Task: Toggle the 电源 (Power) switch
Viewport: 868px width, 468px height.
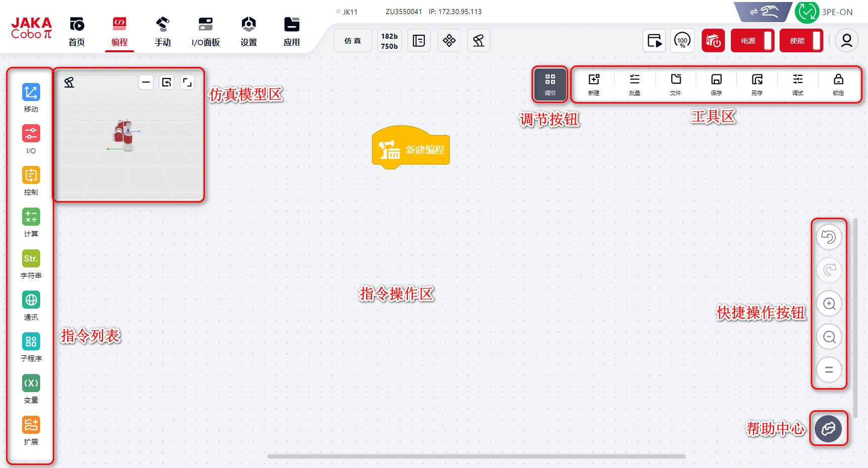Action: tap(752, 41)
